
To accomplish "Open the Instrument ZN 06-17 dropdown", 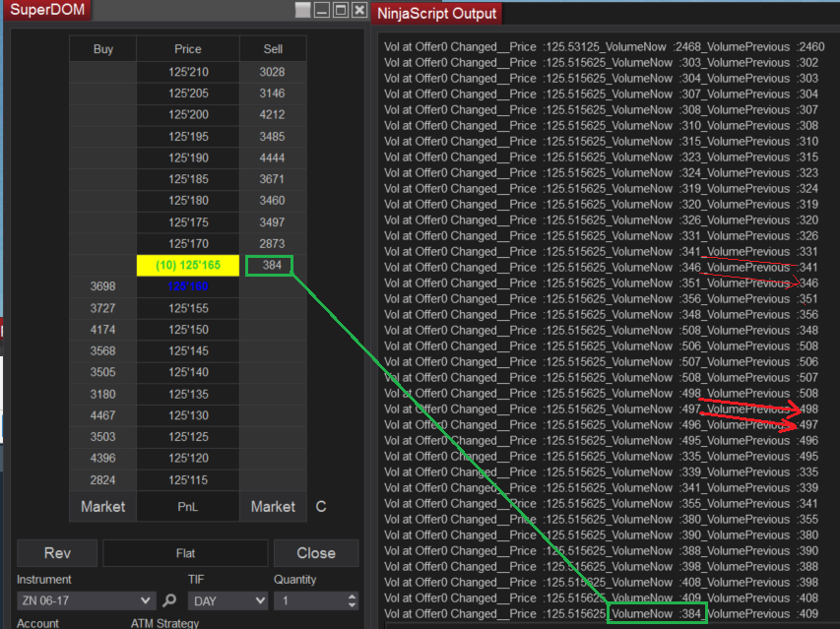I will (87, 600).
